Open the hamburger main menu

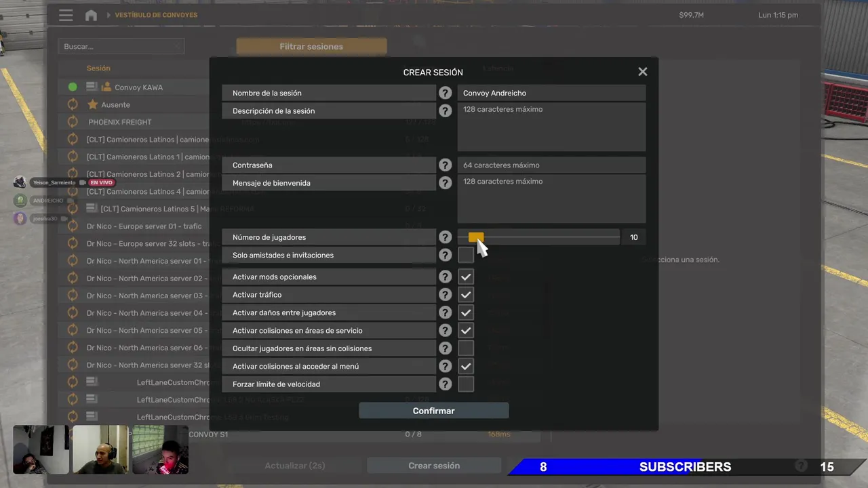66,15
